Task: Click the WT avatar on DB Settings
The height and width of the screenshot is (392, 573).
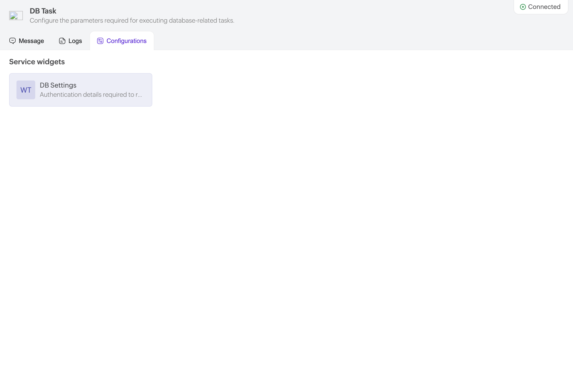Action: click(x=26, y=90)
